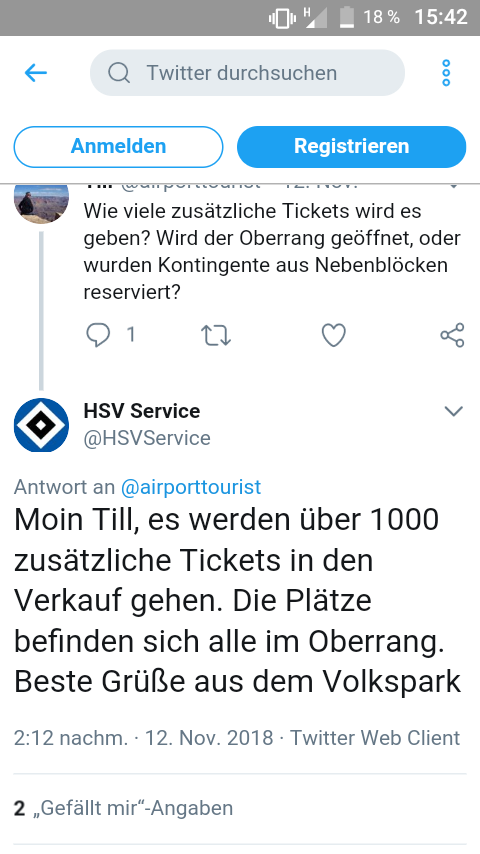Click the Registrieren button
The height and width of the screenshot is (854, 480).
351,147
